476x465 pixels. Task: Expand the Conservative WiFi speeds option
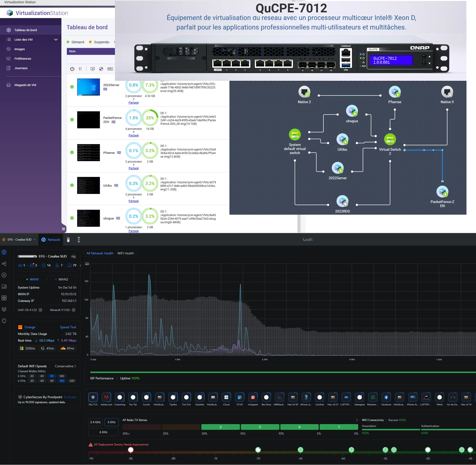[65, 366]
